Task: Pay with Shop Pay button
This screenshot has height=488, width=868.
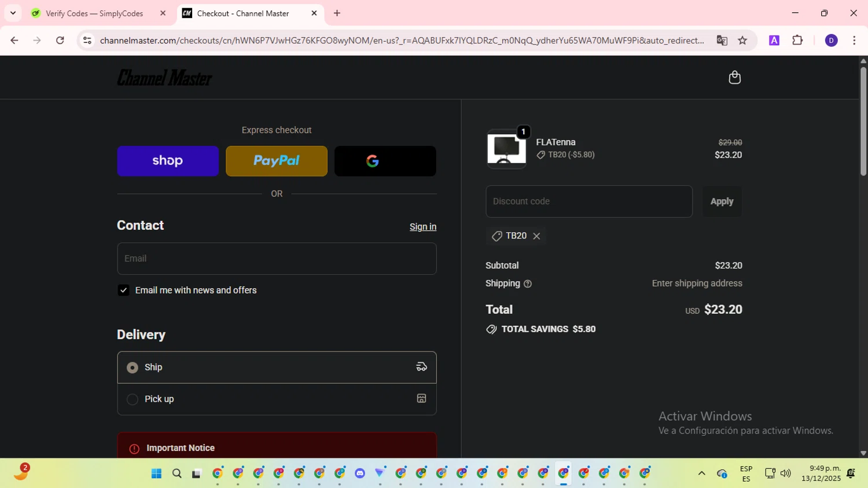Action: coord(168,161)
